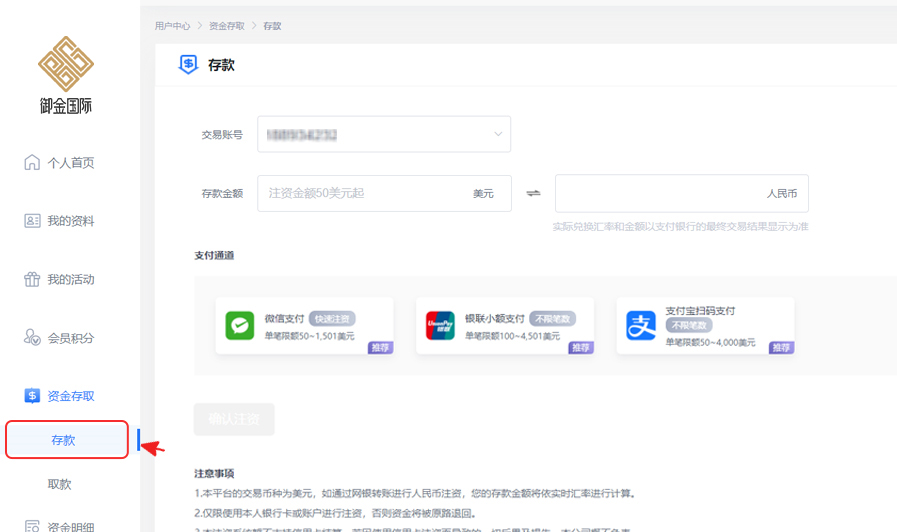Click the dollar icon beside 资金存取

[32, 396]
